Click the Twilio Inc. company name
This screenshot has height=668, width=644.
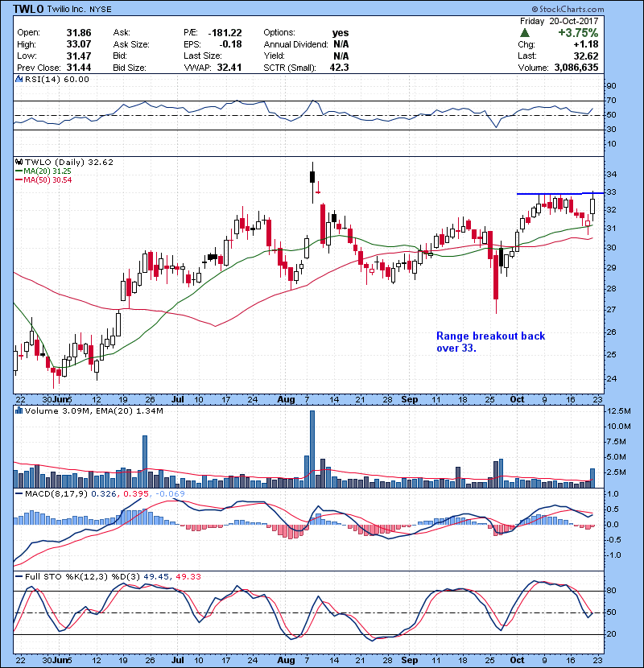pyautogui.click(x=67, y=9)
